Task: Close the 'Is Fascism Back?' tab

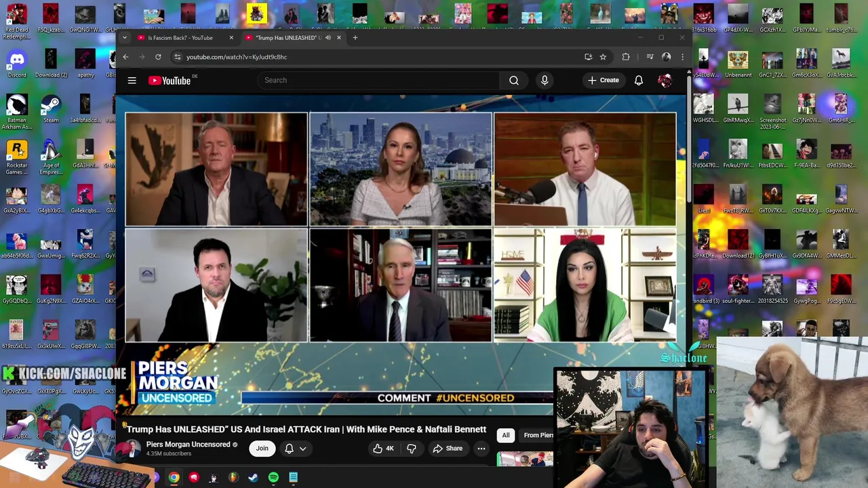Action: point(231,38)
